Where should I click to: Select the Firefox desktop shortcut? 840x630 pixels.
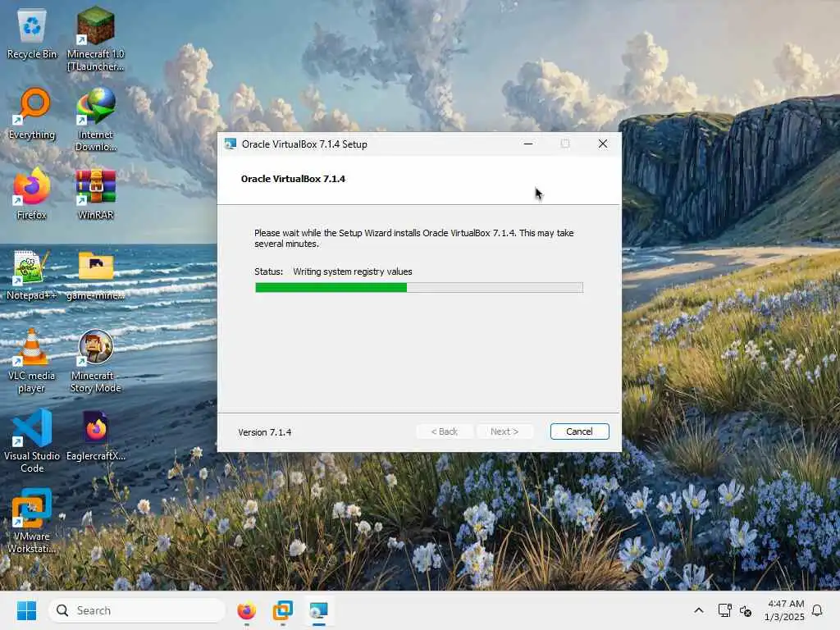tap(32, 194)
